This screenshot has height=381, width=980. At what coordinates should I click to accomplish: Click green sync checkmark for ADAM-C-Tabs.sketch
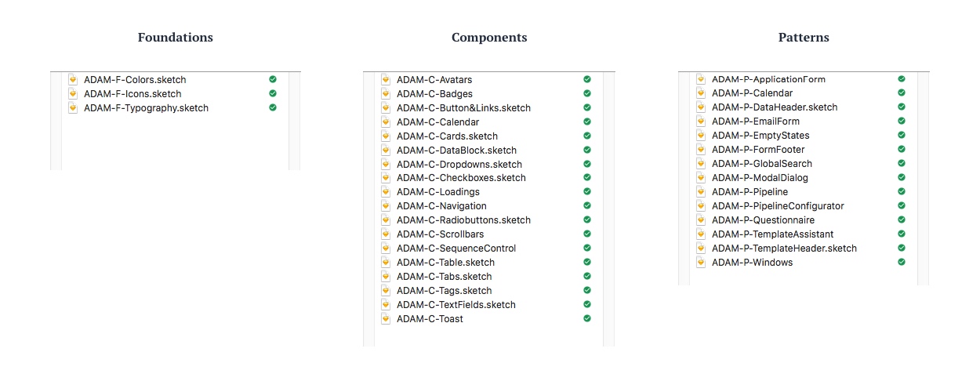(x=586, y=276)
